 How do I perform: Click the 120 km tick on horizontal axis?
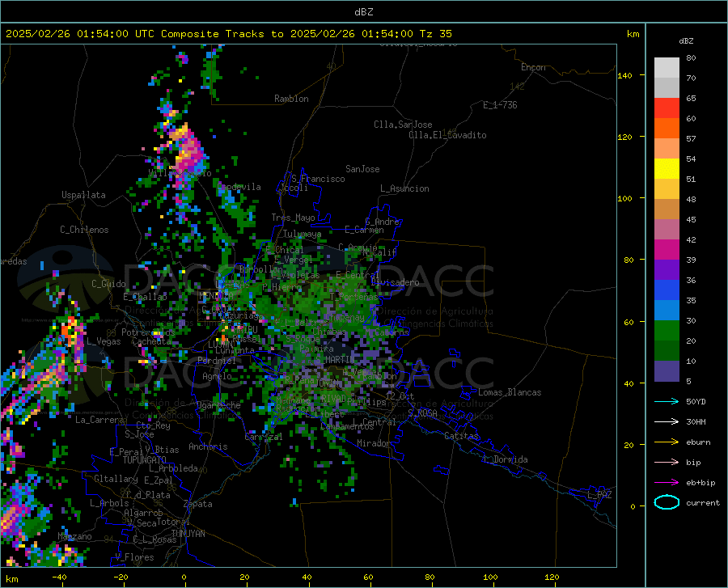point(552,577)
